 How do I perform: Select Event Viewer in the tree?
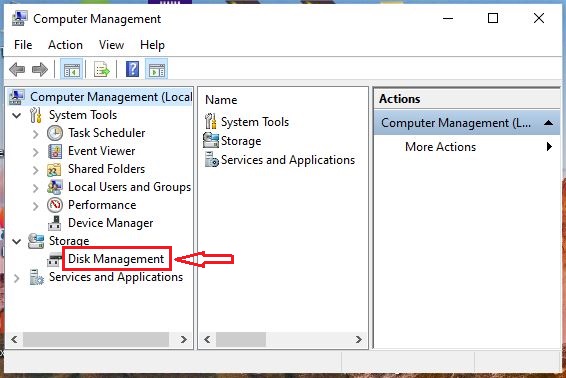pos(101,151)
